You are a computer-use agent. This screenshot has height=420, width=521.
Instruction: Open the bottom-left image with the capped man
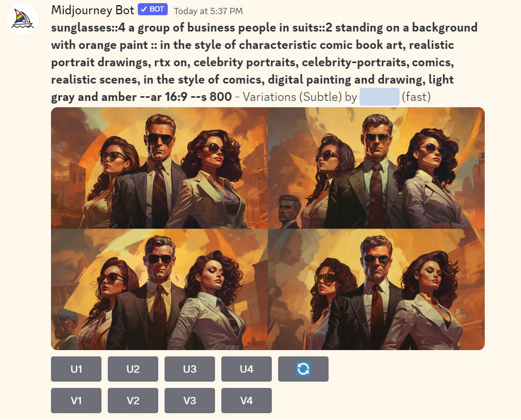coord(159,289)
